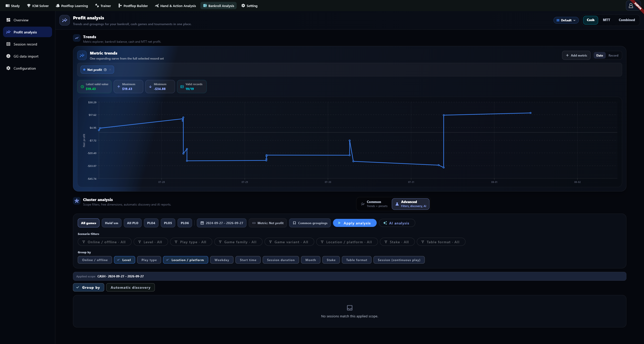Viewport: 644px width, 344px height.
Task: Click the Valid records icon
Action: (x=182, y=87)
